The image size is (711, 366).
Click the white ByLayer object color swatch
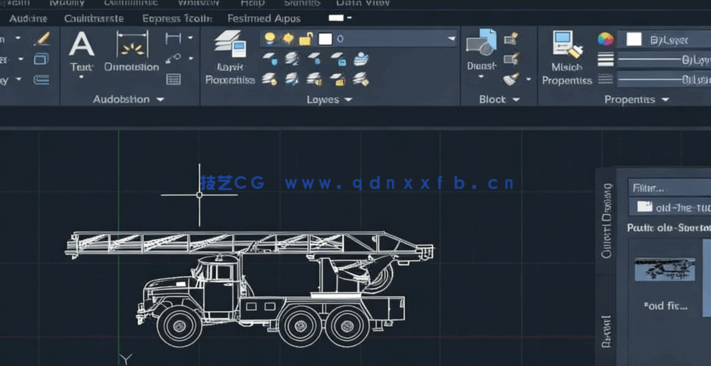click(x=633, y=39)
